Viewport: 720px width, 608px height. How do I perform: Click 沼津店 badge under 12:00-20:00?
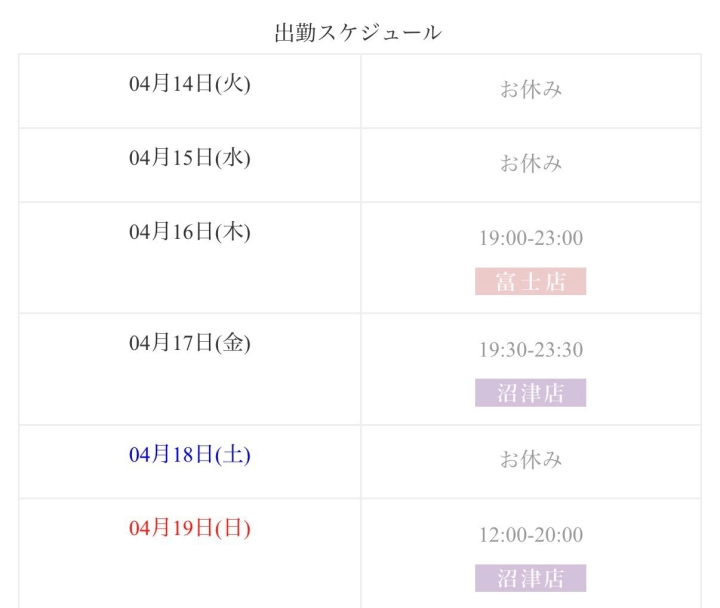530,578
